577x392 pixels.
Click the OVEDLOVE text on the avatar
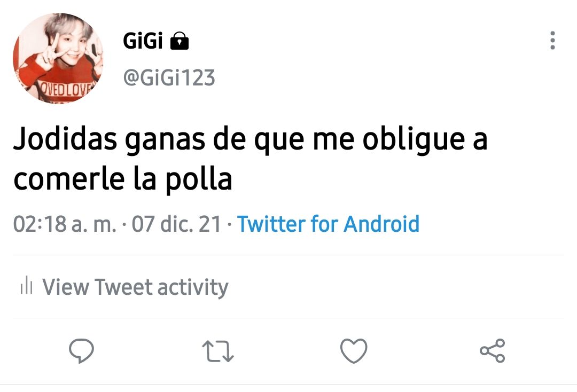66,89
